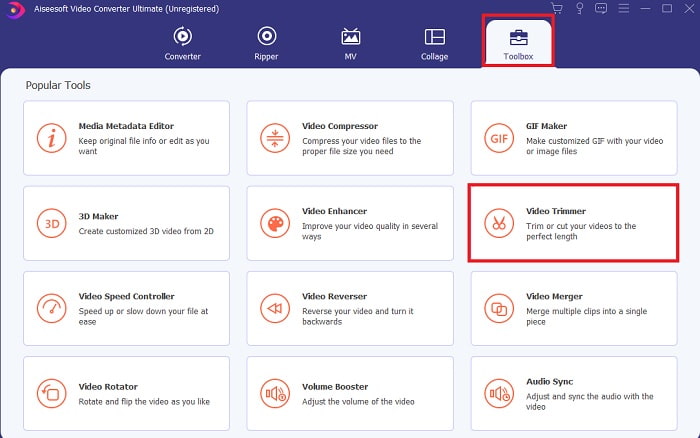
Task: Click 'Keep original file info' description
Action: [x=144, y=146]
